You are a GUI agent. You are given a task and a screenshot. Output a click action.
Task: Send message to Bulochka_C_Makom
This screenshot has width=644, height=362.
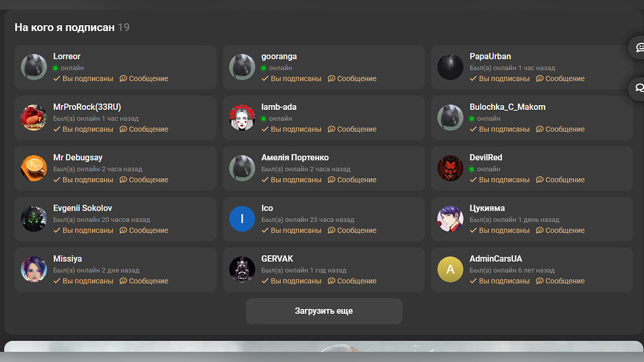[560, 129]
